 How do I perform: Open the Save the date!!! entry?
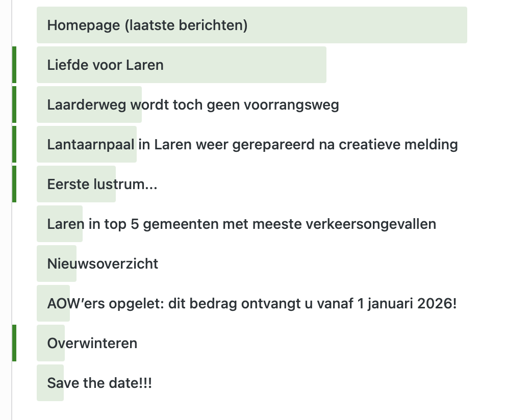(x=99, y=383)
